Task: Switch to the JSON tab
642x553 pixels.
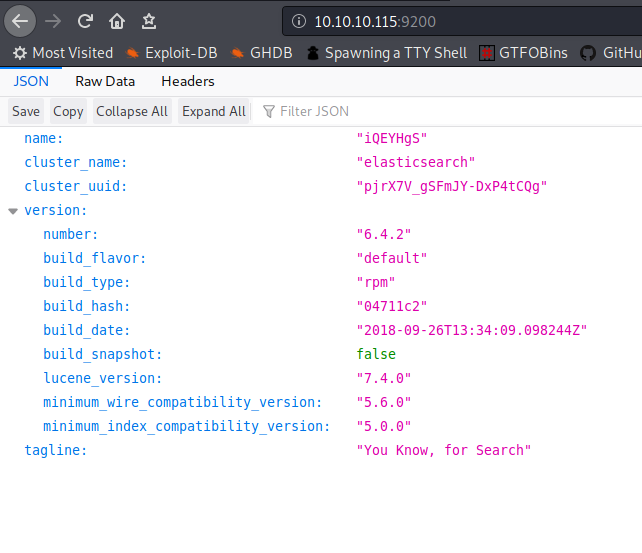Action: point(31,81)
